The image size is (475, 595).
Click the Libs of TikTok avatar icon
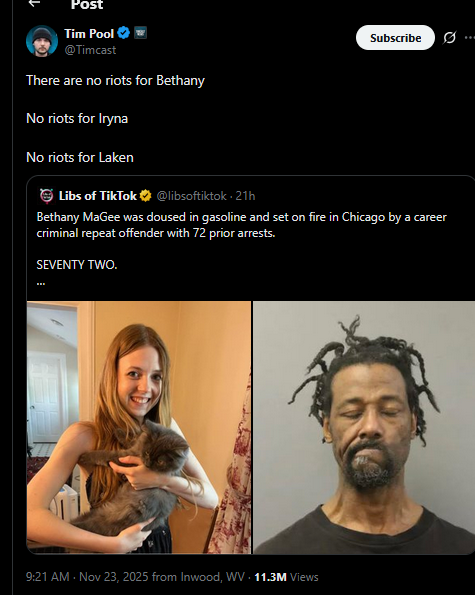(47, 196)
